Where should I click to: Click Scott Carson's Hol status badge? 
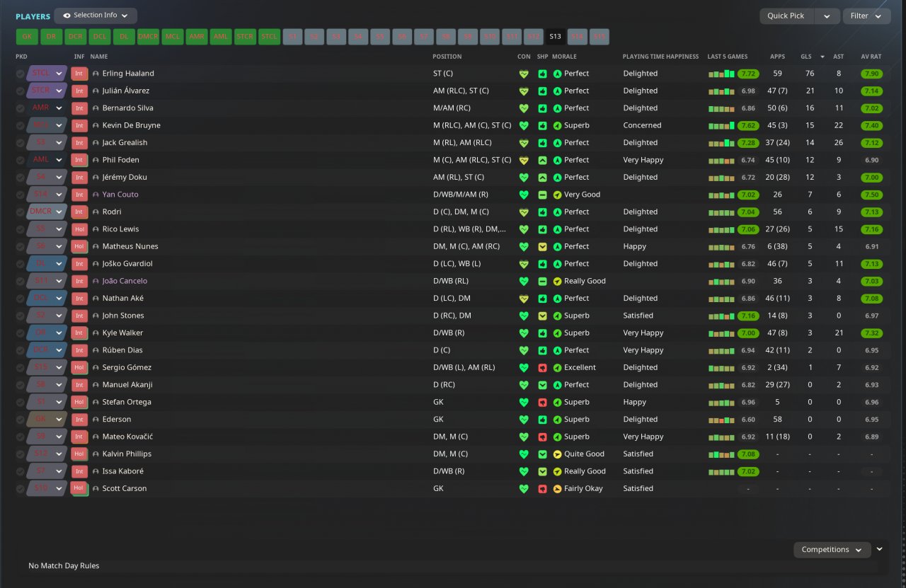79,488
